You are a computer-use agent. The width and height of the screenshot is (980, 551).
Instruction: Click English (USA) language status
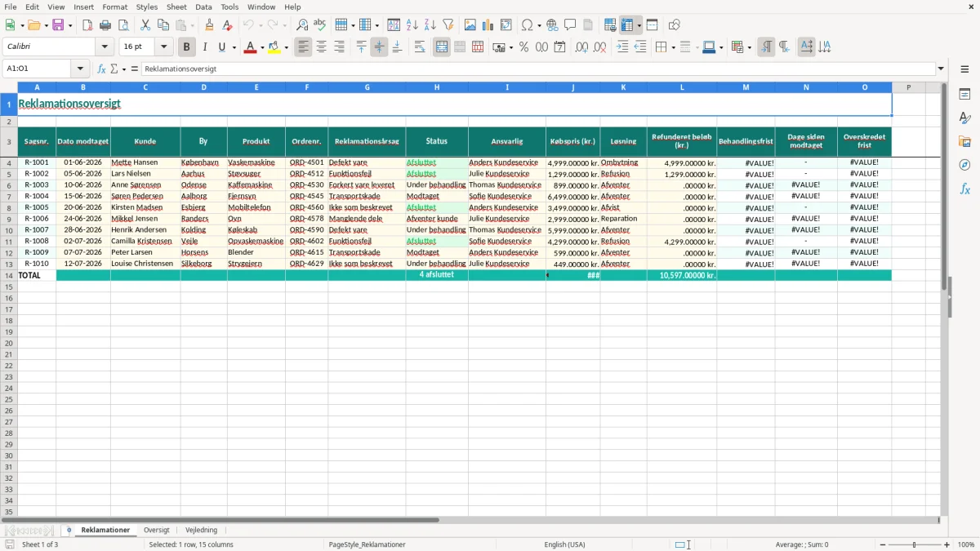[565, 544]
